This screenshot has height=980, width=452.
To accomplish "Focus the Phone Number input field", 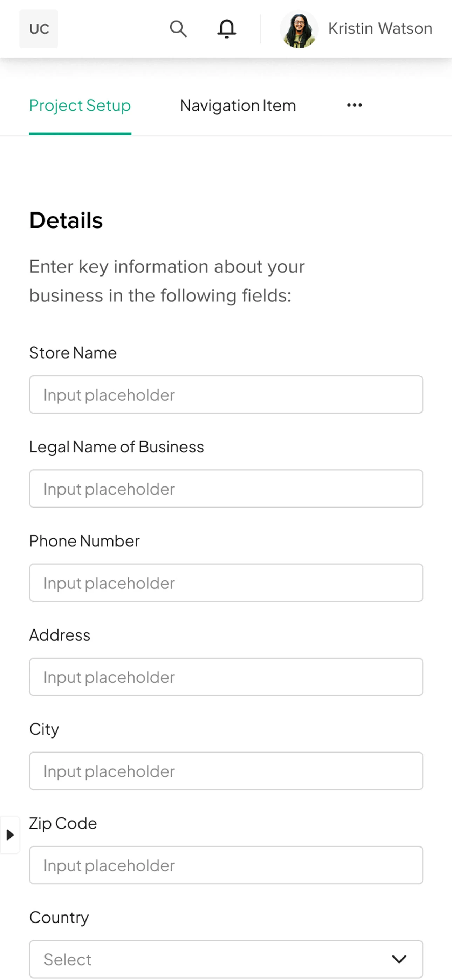I will click(226, 583).
